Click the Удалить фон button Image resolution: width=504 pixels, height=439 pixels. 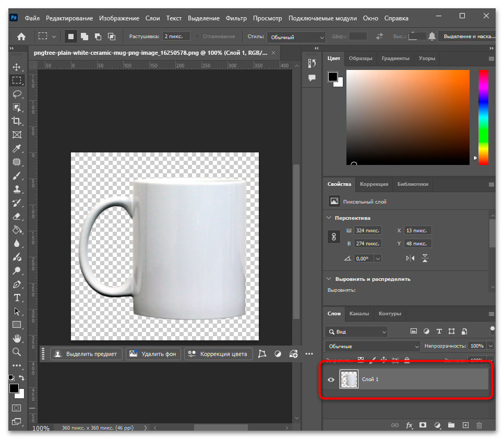(153, 354)
